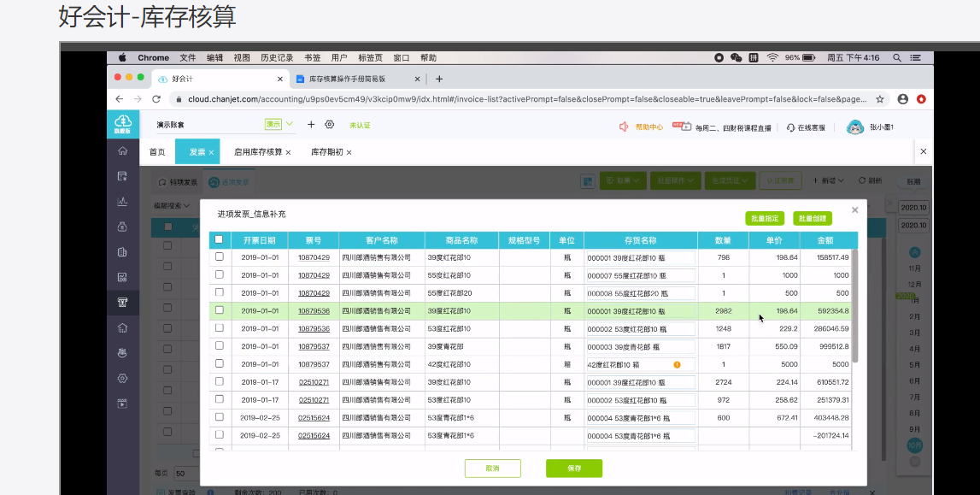Open the 模糊搜索 dropdown behind the dialog

[172, 206]
